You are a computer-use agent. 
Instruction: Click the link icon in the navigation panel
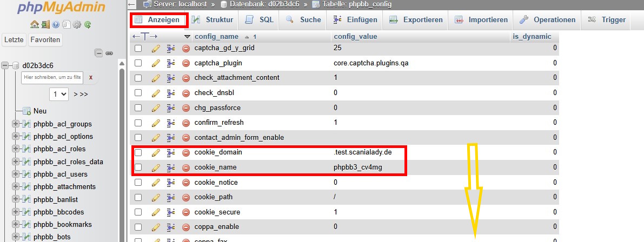click(109, 53)
